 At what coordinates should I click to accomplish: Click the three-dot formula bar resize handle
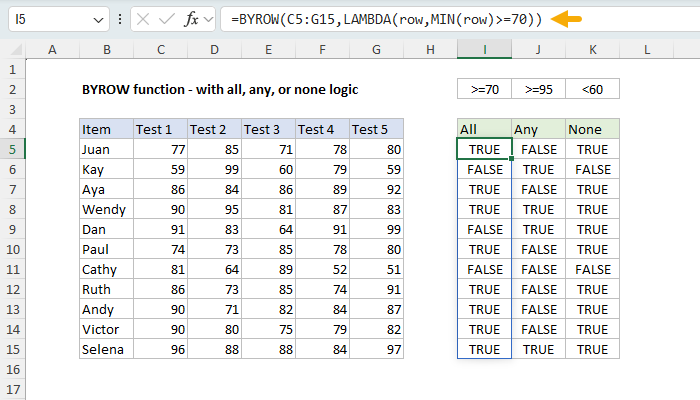pyautogui.click(x=120, y=19)
